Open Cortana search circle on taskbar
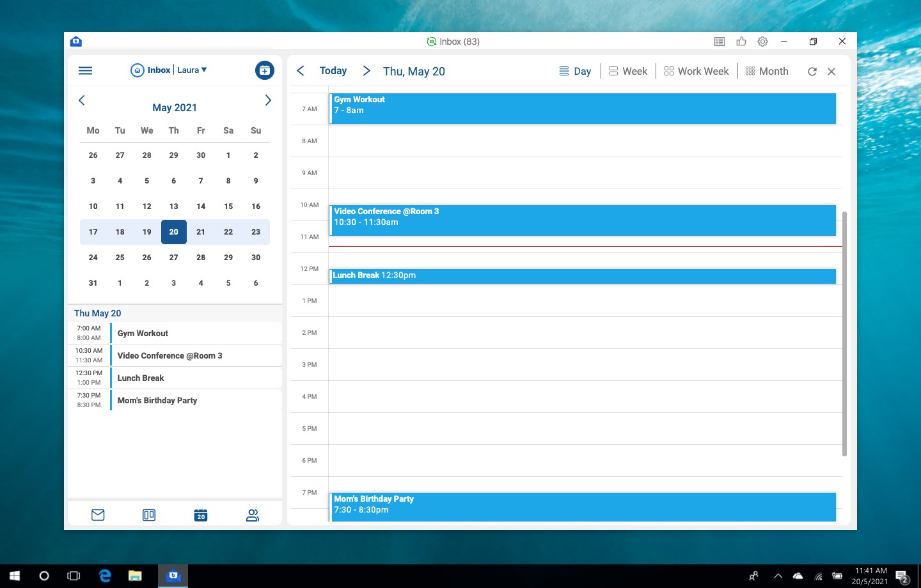 pyautogui.click(x=44, y=576)
